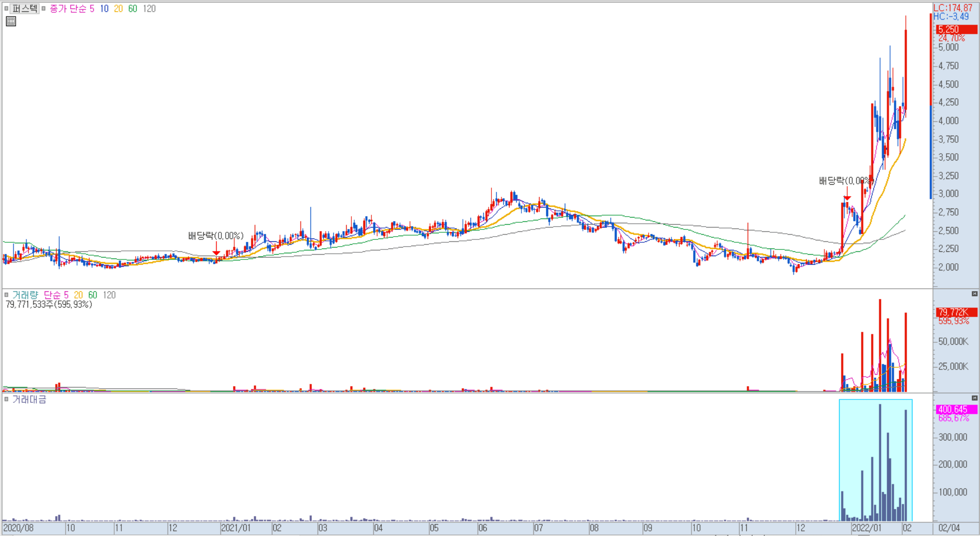Screen dimensions: 980x536
Task: Select the 종가 단순 5 moving average label
Action: click(x=72, y=9)
